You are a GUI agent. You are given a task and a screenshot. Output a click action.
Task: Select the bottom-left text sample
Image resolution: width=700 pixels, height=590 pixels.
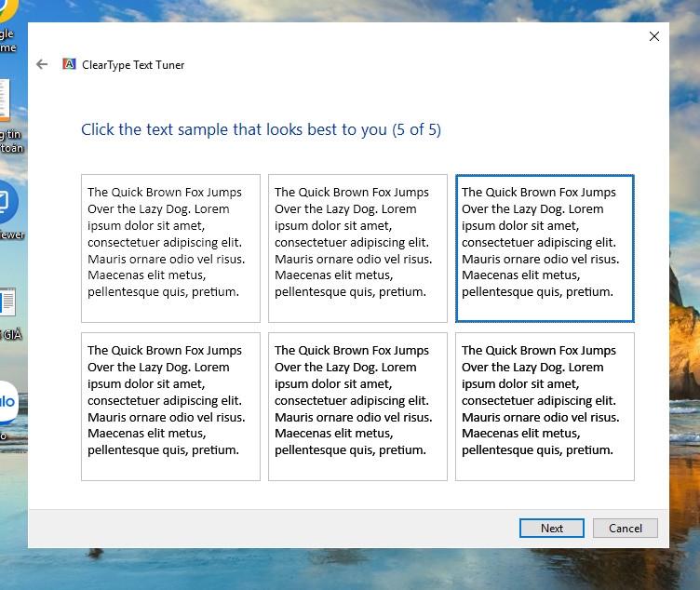170,407
